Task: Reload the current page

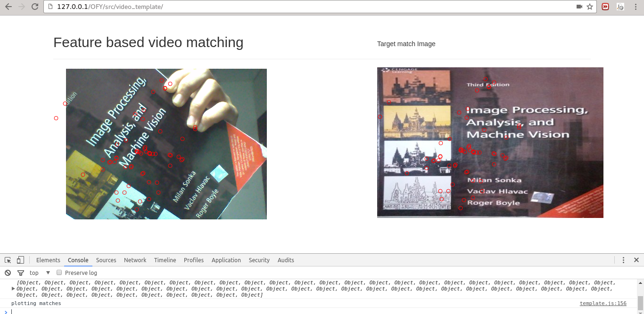Action: tap(35, 7)
